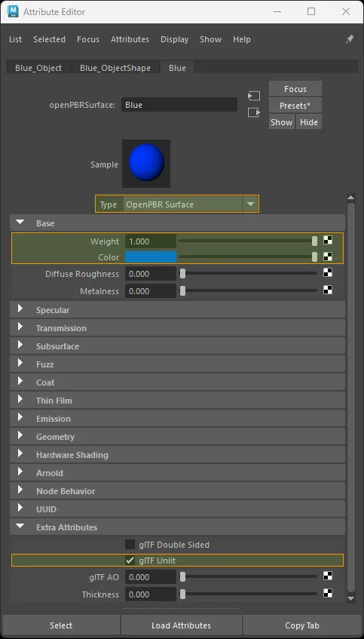
Task: Click the Metalness slider handle
Action: point(183,291)
